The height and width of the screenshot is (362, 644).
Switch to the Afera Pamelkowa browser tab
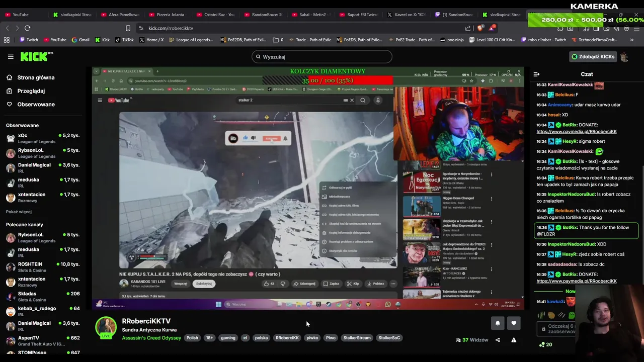pos(119,15)
